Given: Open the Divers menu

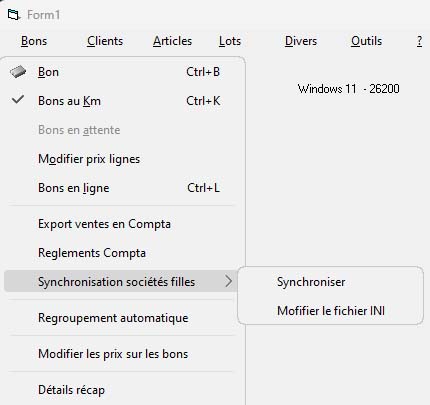Looking at the screenshot, I should 301,41.
